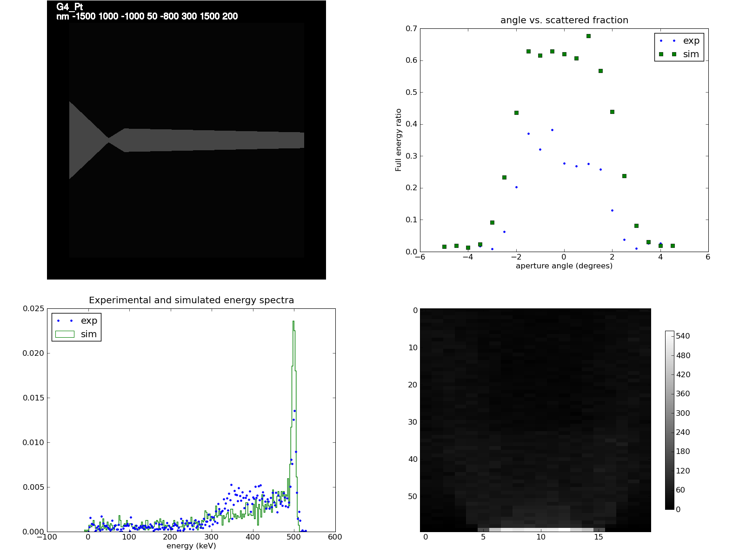Click the 'Experimental and simulated energy spectra' title
The width and height of the screenshot is (746, 560).
tap(191, 300)
